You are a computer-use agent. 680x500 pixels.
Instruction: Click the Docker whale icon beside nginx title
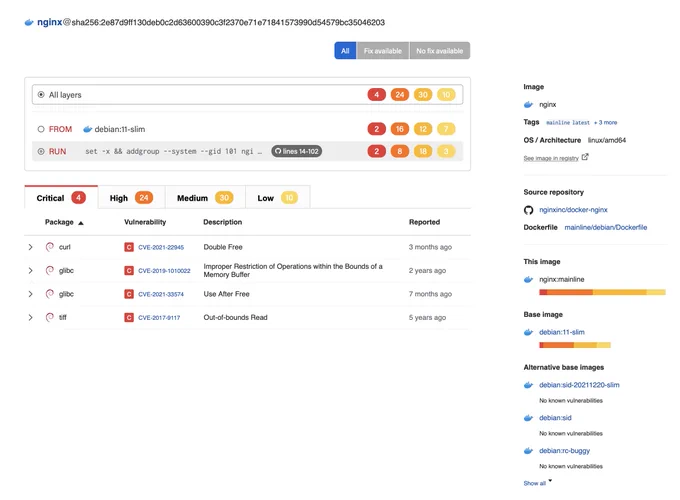(29, 23)
